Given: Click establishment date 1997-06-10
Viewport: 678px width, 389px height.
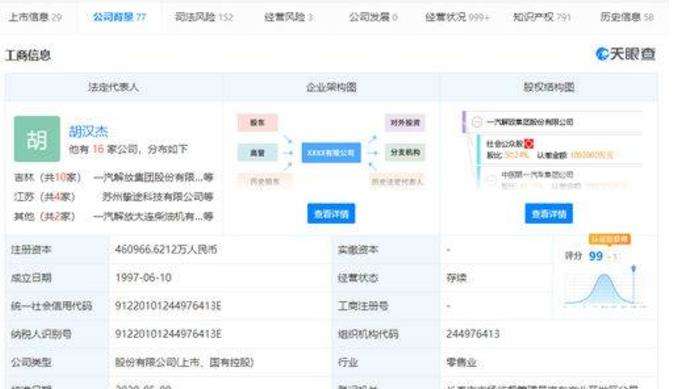Looking at the screenshot, I should 143,277.
